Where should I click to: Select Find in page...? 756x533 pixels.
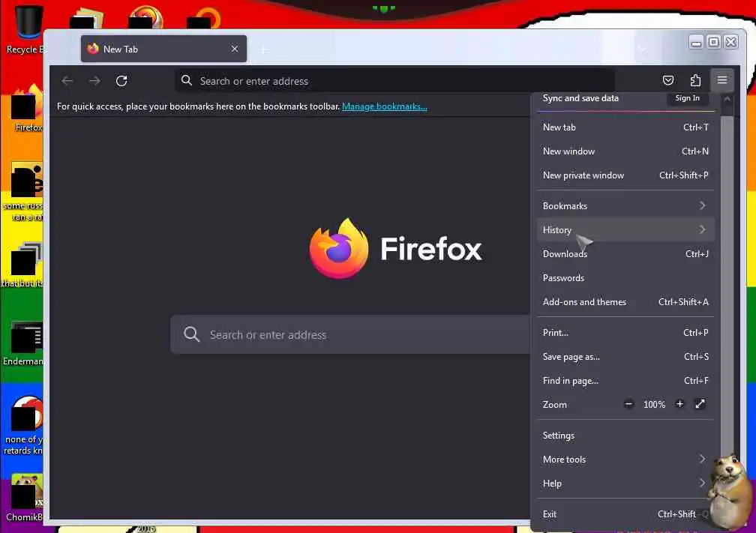coord(625,381)
